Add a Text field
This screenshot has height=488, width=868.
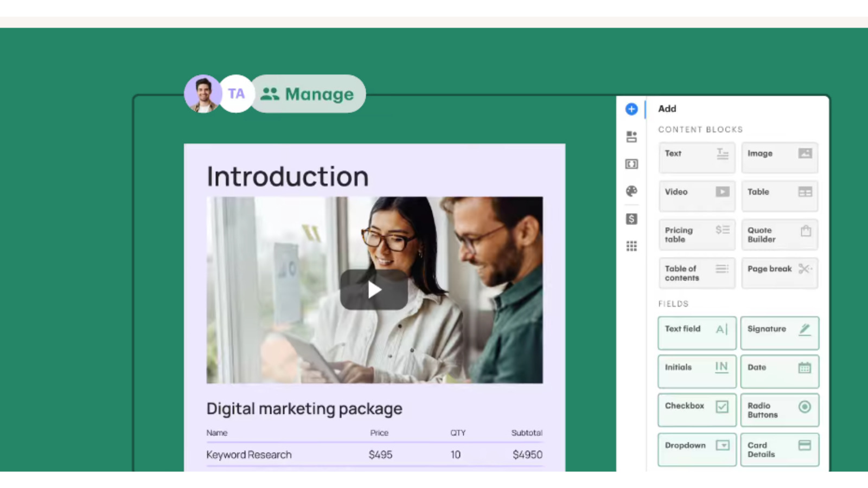coord(697,333)
